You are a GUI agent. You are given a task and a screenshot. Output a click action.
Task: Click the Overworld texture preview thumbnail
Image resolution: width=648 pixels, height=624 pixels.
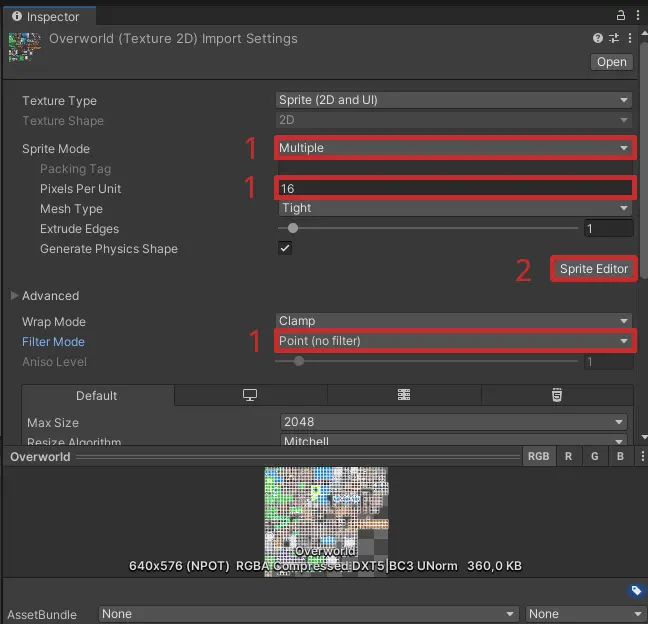point(326,521)
